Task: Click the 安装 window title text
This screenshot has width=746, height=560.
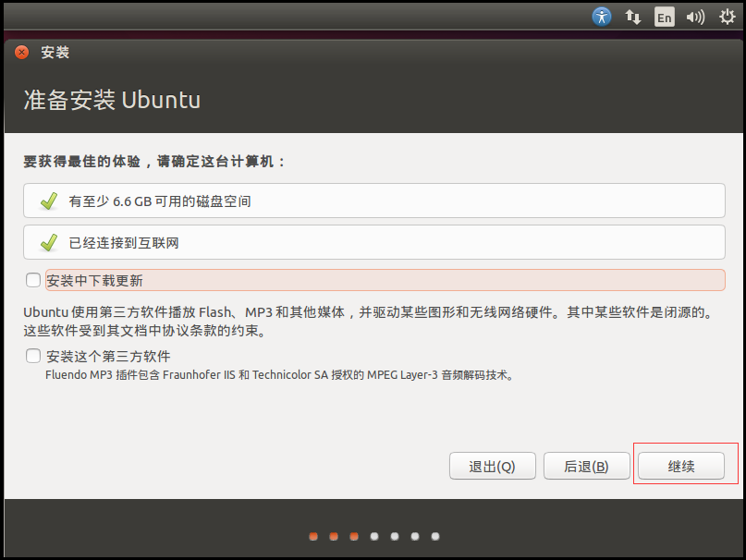Action: (x=55, y=53)
